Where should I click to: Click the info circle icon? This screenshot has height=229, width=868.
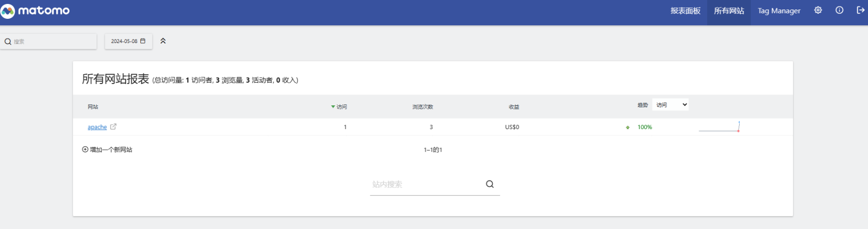(x=839, y=10)
